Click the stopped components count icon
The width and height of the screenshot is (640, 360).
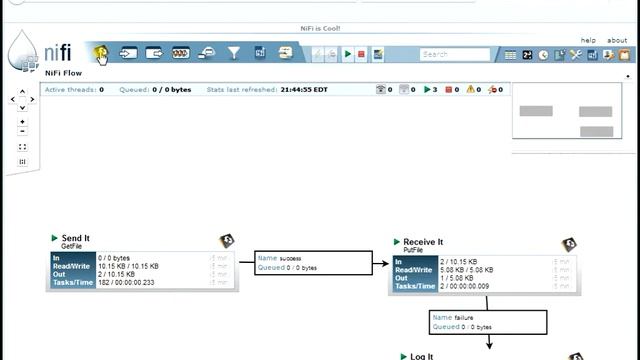pos(449,89)
